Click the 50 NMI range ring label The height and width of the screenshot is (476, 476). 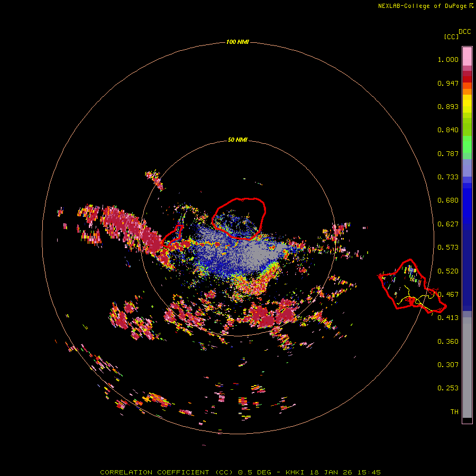[x=237, y=140]
